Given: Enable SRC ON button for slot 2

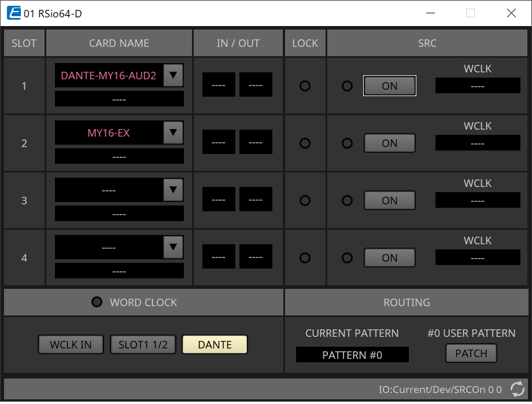Looking at the screenshot, I should coord(389,144).
